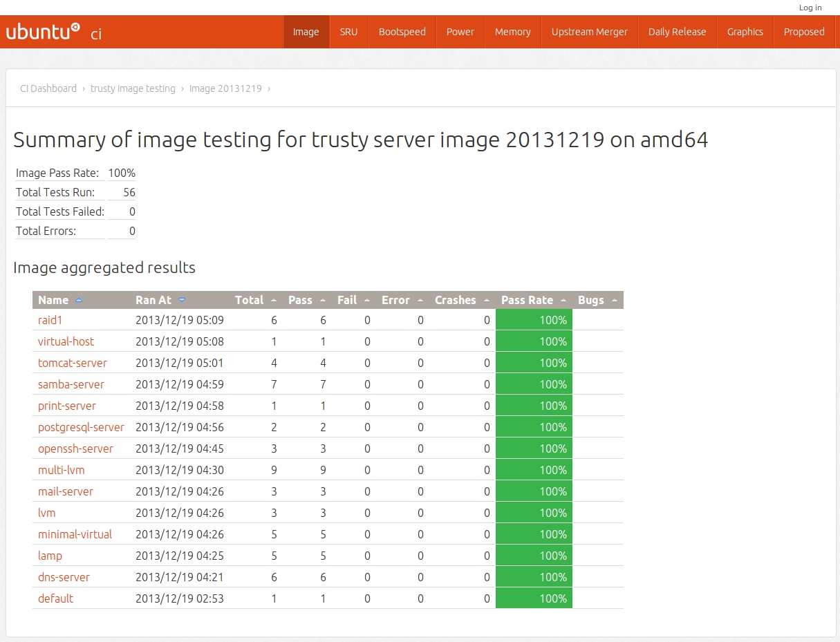This screenshot has width=840, height=642.
Task: Sort table by Name column arrow
Action: point(78,301)
